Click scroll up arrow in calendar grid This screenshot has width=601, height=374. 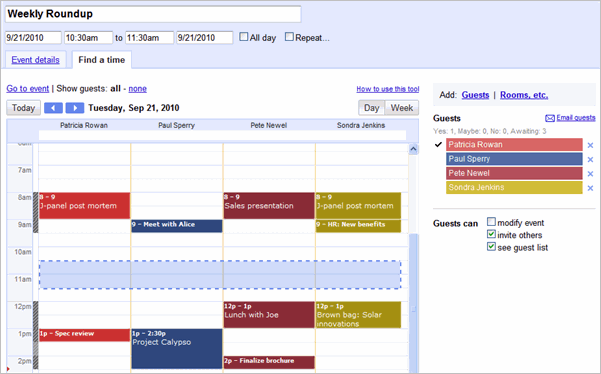[x=413, y=149]
